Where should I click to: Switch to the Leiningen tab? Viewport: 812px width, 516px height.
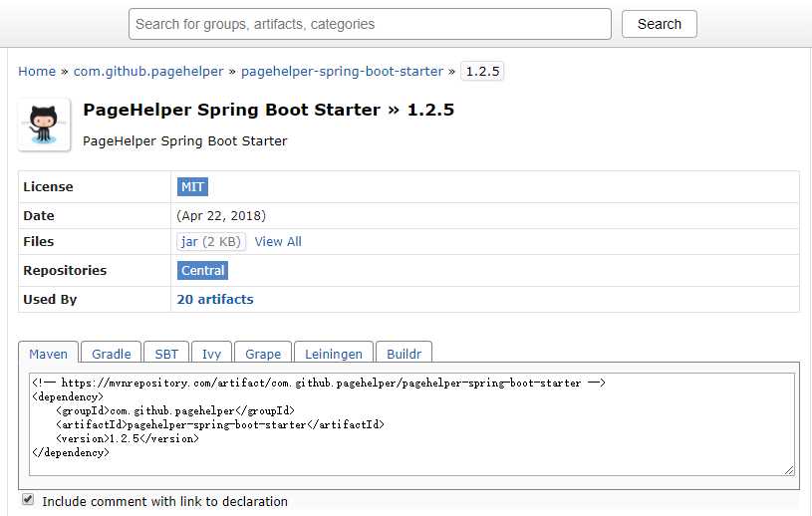coord(334,353)
